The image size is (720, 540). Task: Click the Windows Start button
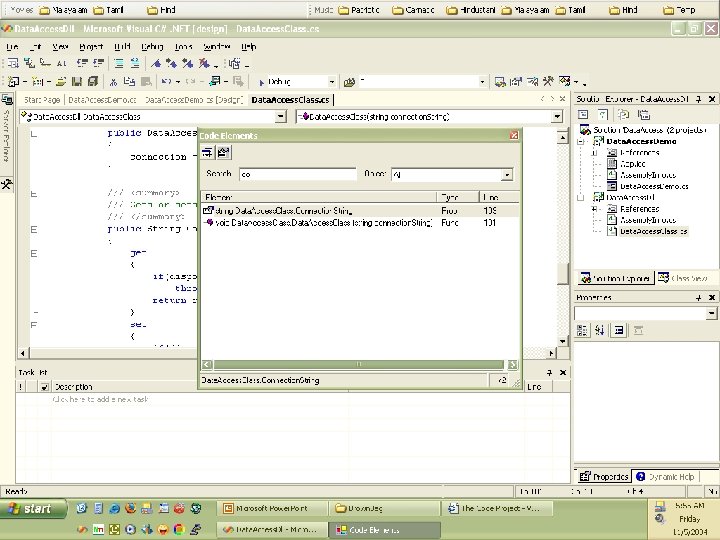(x=32, y=508)
